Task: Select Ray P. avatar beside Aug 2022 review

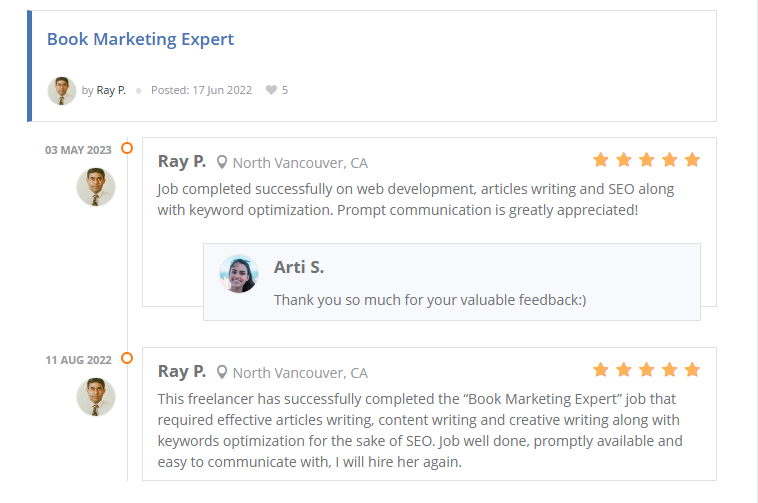Action: point(96,397)
